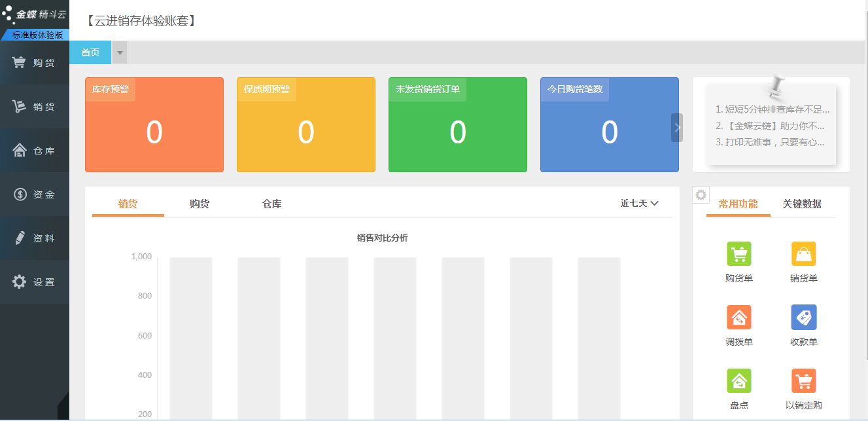Switch to the 关键数据 tab
This screenshot has height=421, width=868.
tap(802, 204)
